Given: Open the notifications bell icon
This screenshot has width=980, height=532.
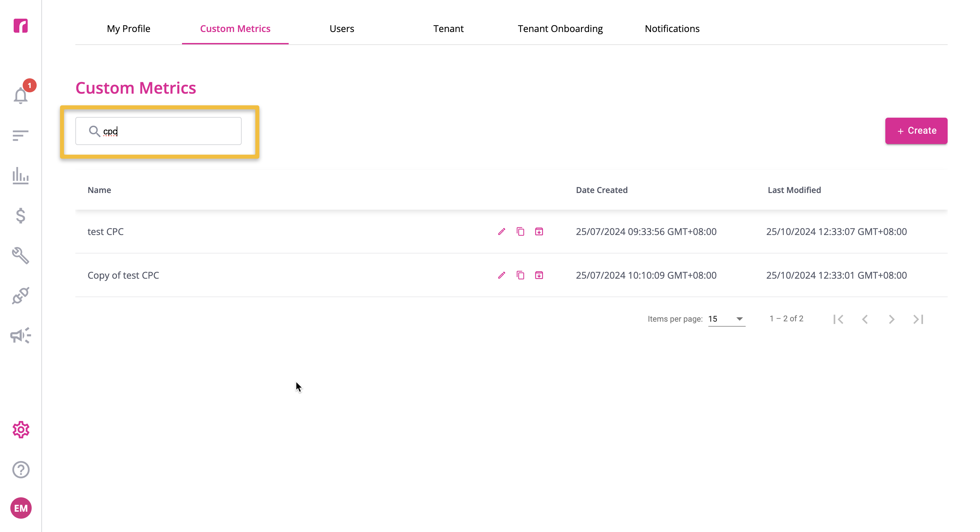Looking at the screenshot, I should point(21,95).
